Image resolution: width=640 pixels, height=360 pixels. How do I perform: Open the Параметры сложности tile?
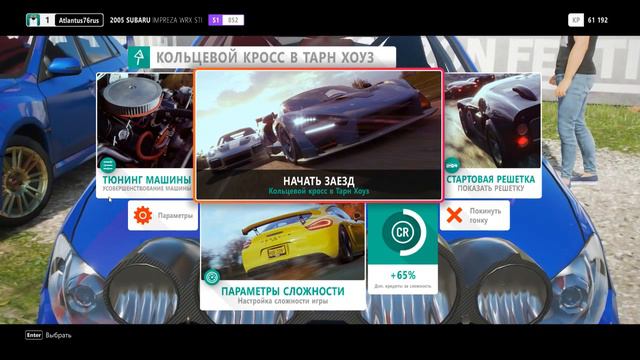click(x=283, y=257)
